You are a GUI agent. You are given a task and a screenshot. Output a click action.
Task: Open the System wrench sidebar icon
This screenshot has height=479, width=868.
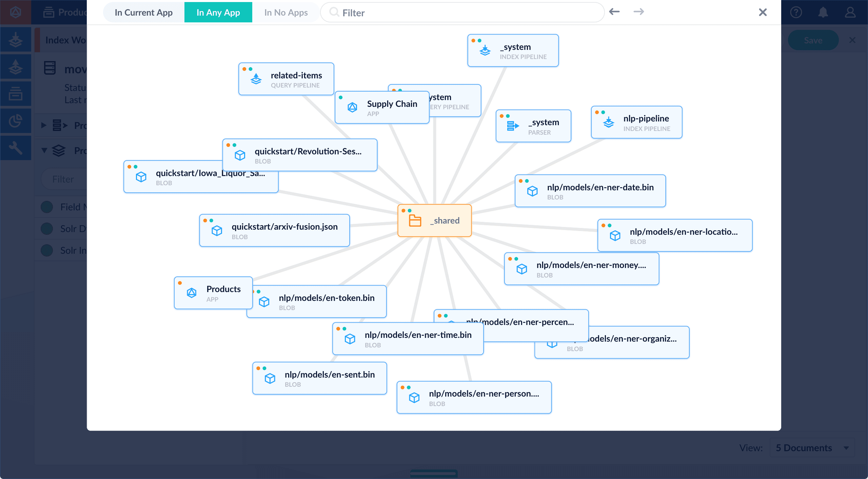(x=16, y=148)
